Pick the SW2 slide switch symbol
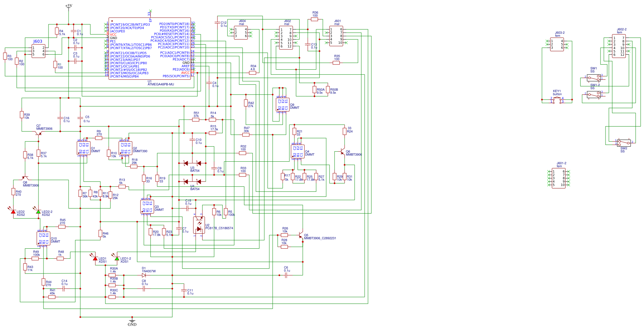This screenshot has height=330, width=644. click(x=624, y=143)
